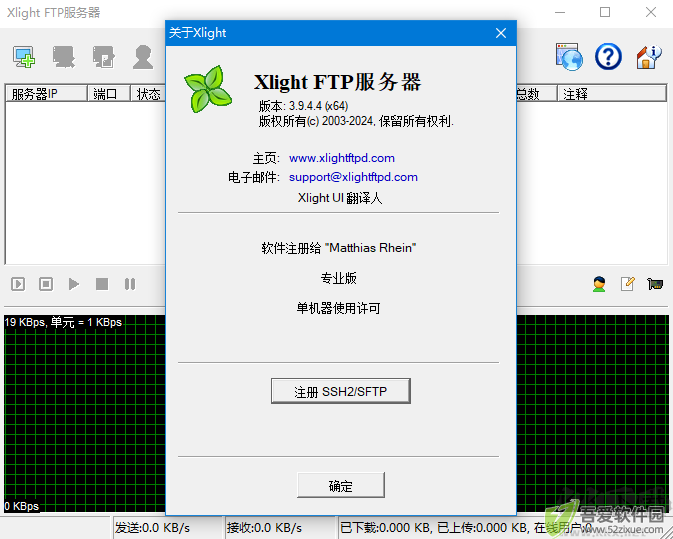
Task: Select the delete virtual server icon
Action: 64,57
